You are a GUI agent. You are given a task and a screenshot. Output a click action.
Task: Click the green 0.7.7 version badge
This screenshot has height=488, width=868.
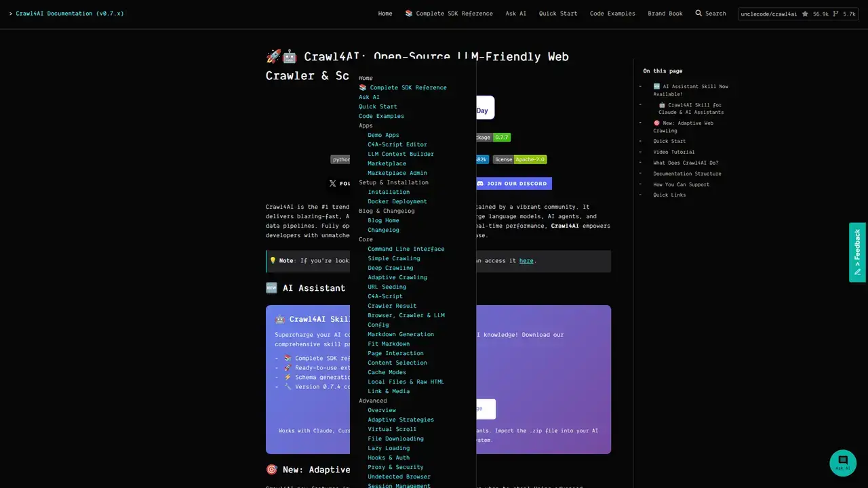coord(501,137)
